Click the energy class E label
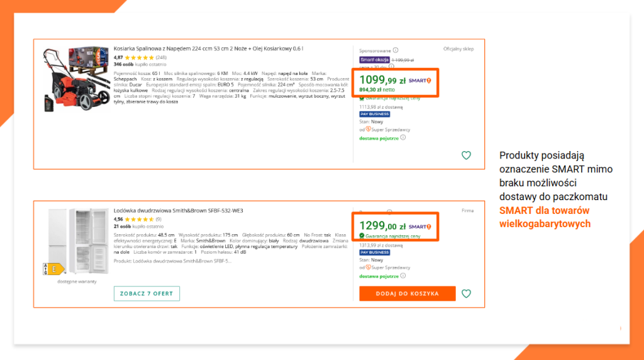Viewport: 644px width, 360px height. [x=53, y=269]
